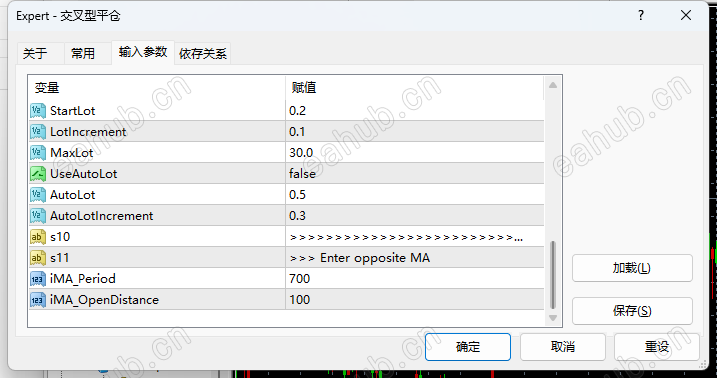Image resolution: width=717 pixels, height=378 pixels.
Task: Click the 赋值 column header
Action: click(415, 87)
